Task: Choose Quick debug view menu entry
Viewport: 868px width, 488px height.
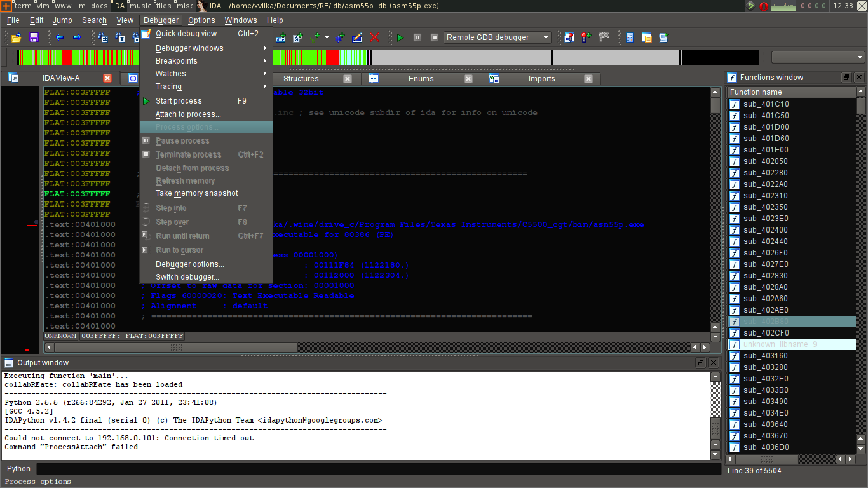Action: 206,34
